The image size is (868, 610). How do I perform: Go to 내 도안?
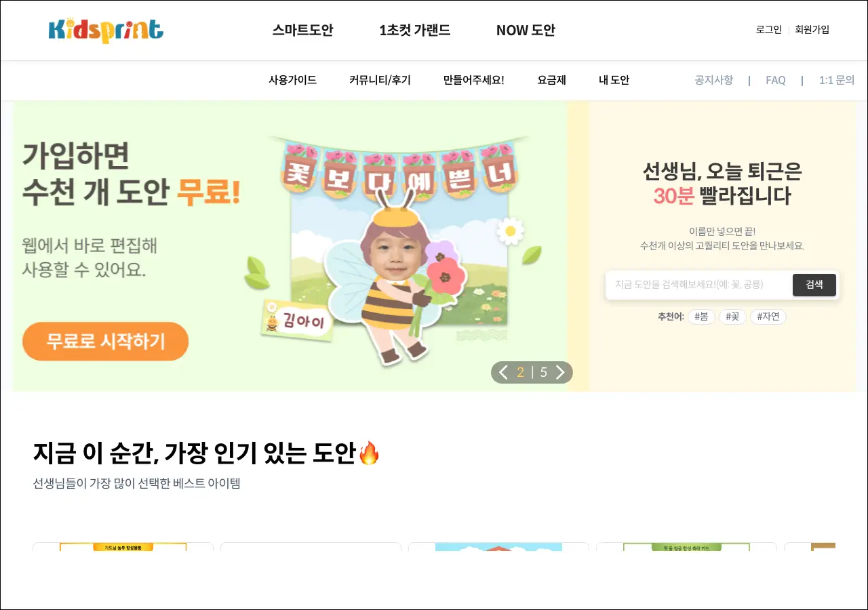[x=614, y=80]
